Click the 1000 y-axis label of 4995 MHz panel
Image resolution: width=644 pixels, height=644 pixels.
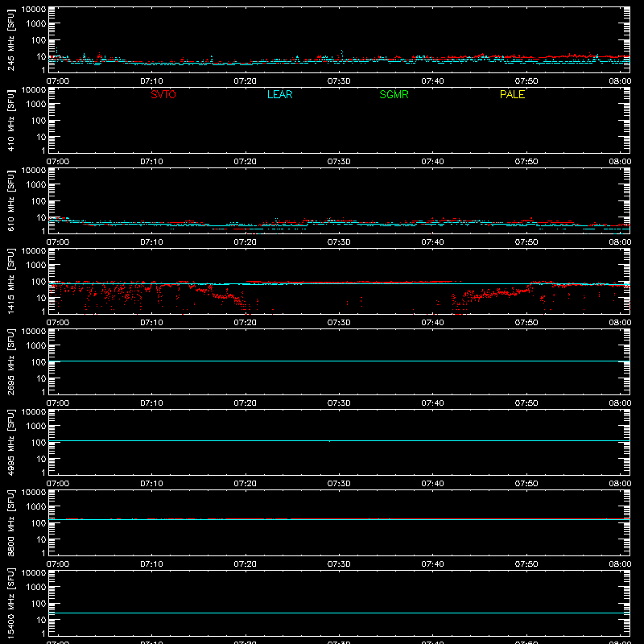point(36,427)
